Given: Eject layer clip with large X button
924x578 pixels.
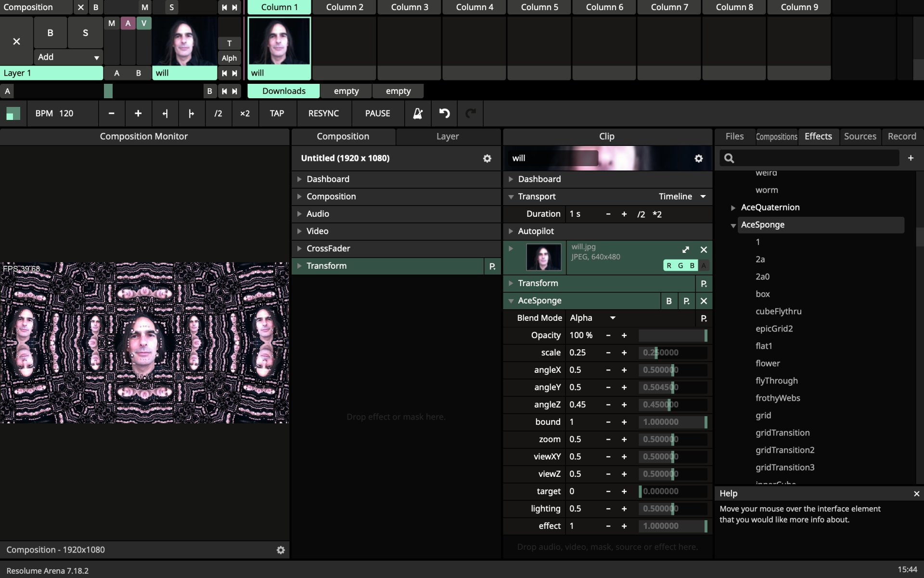Looking at the screenshot, I should coord(16,41).
